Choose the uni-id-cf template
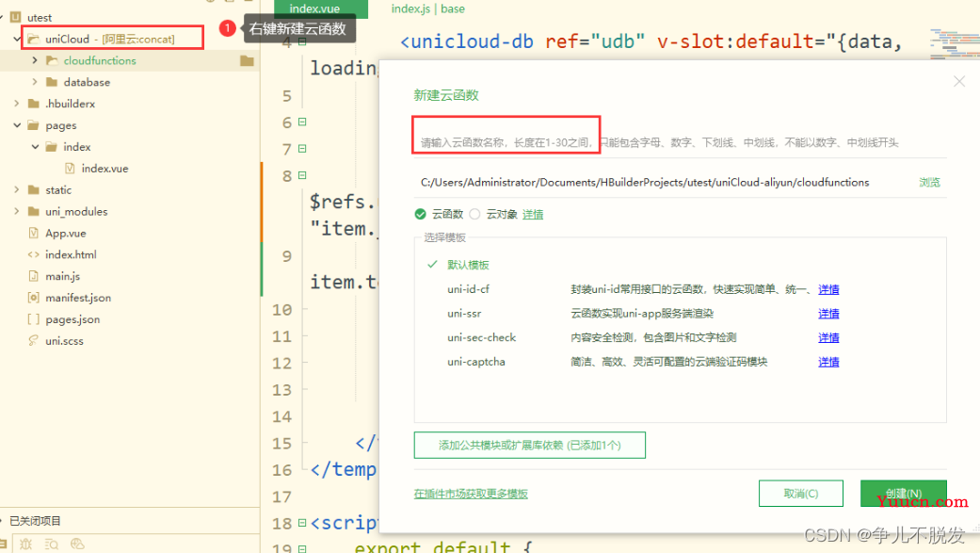This screenshot has width=980, height=553. click(x=468, y=289)
